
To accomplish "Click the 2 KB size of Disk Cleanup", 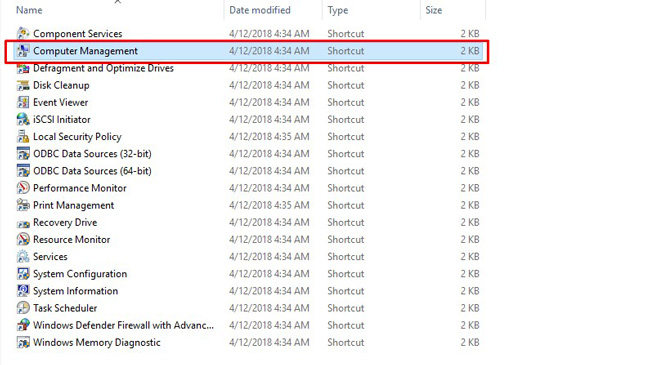I will [470, 85].
